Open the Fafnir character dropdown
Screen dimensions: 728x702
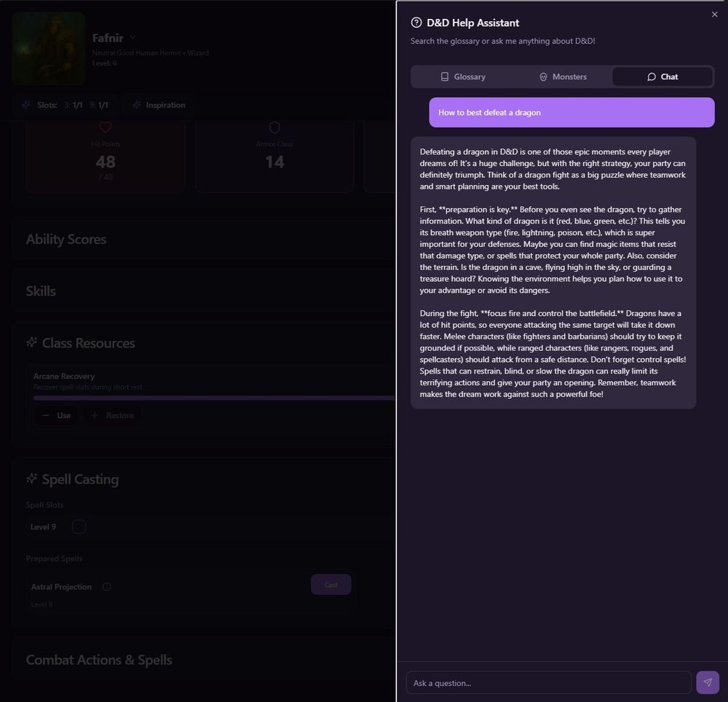pyautogui.click(x=132, y=38)
